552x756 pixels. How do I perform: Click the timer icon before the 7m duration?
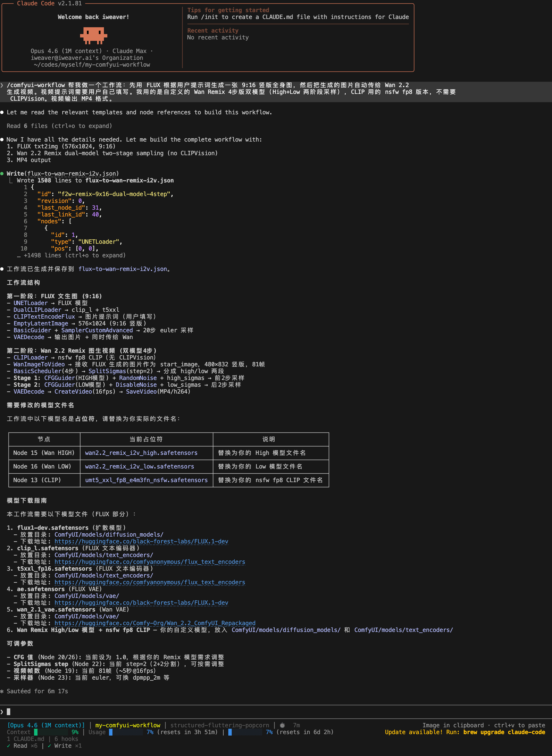point(282,725)
